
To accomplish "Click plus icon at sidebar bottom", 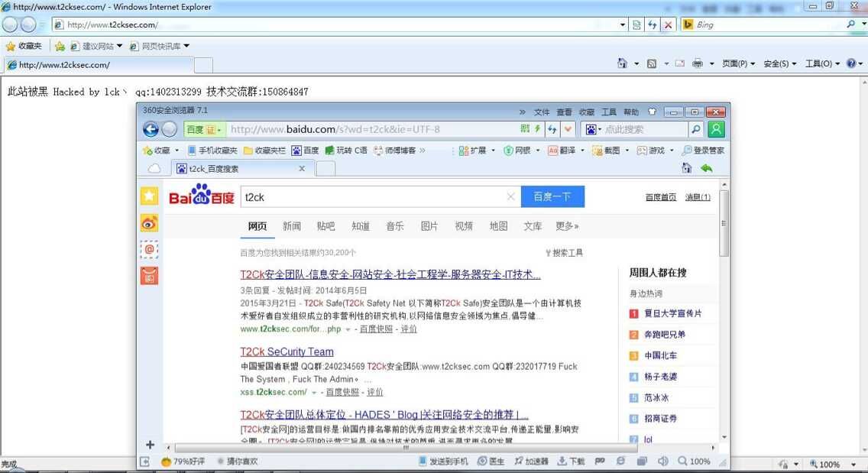I will [x=150, y=444].
